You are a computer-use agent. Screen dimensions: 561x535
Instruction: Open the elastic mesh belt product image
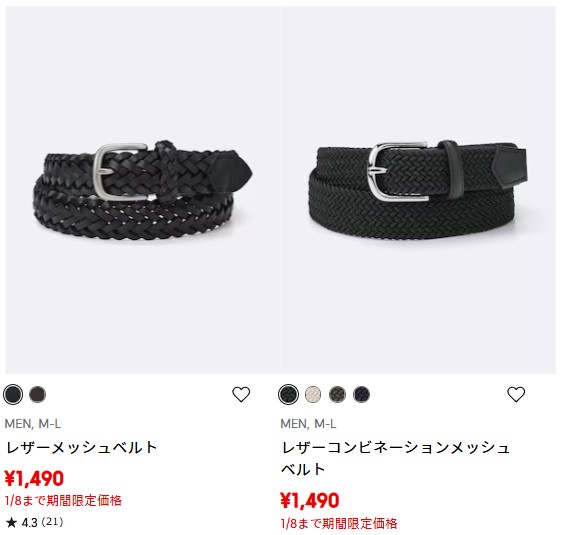[x=418, y=190]
